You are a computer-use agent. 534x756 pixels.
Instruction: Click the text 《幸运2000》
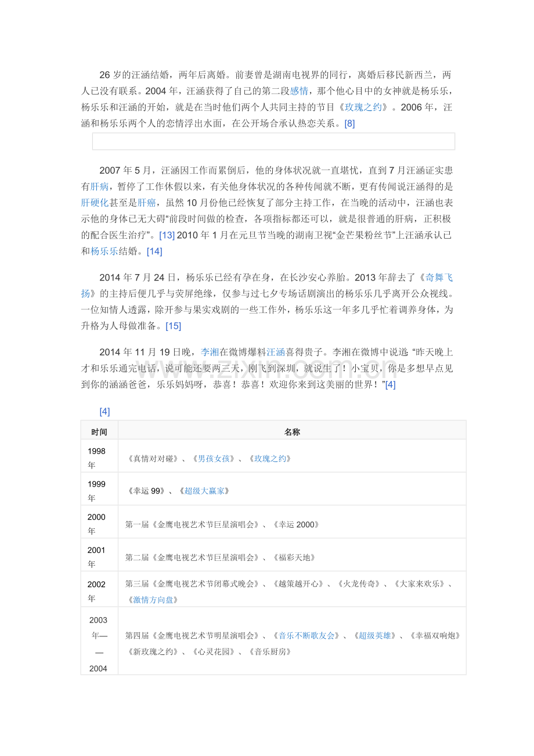pyautogui.click(x=295, y=524)
